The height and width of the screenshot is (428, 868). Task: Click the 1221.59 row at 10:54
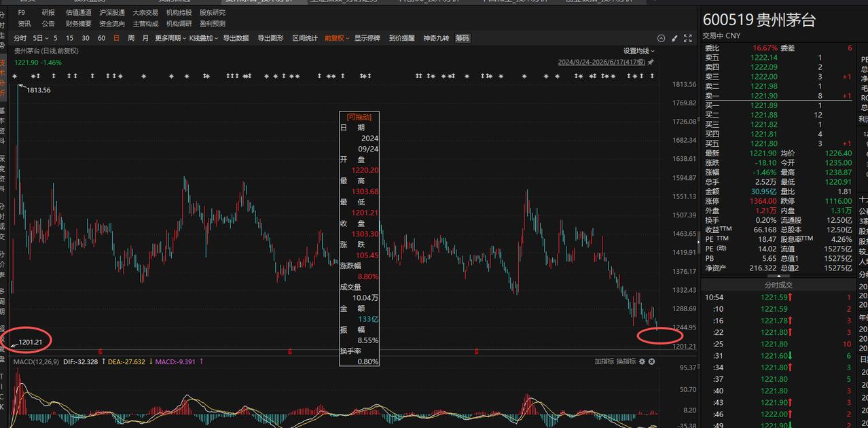click(x=784, y=298)
